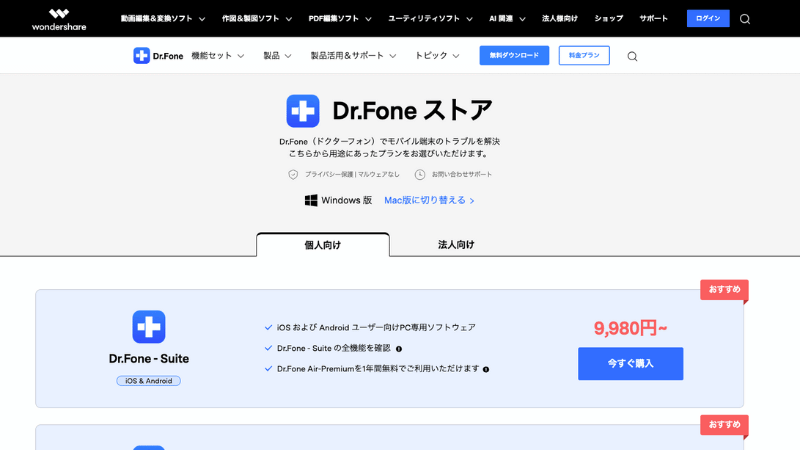800x450 pixels.
Task: Select the 個人向け tab
Action: (323, 245)
